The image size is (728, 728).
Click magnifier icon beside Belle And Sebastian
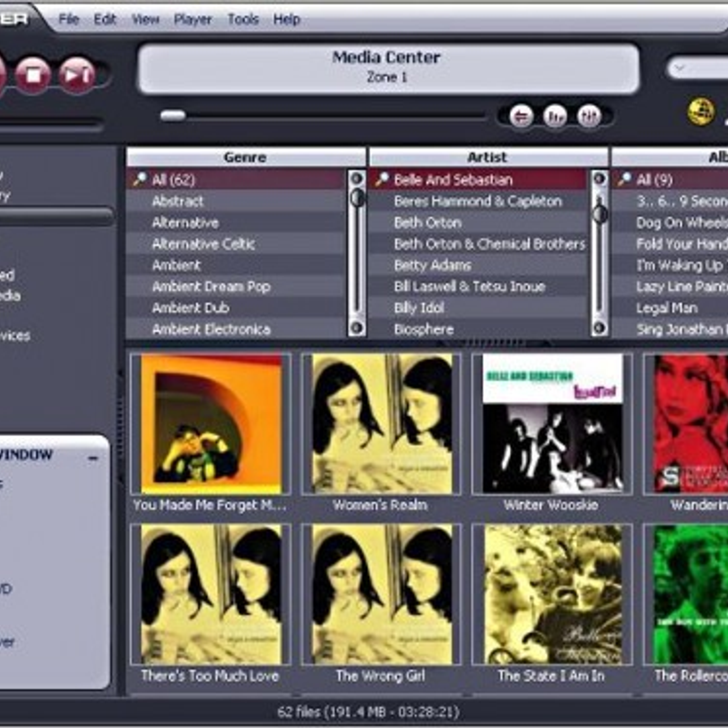[x=381, y=179]
